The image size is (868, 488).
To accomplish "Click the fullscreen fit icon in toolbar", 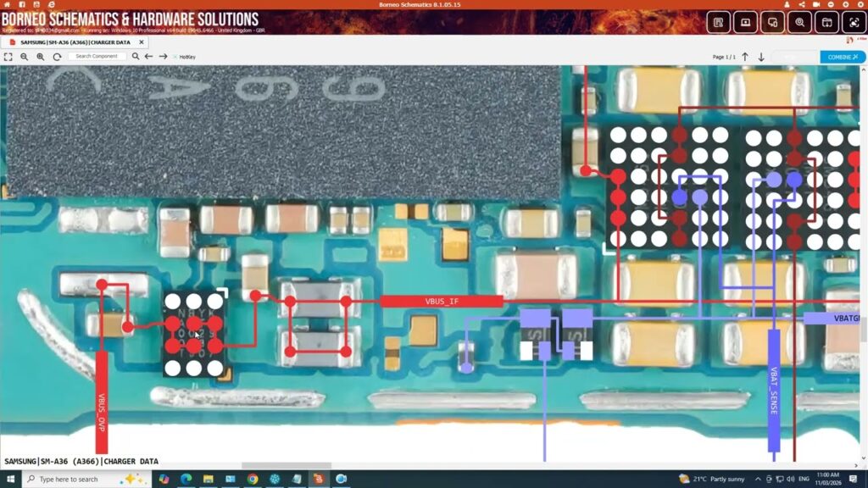I will (x=8, y=57).
